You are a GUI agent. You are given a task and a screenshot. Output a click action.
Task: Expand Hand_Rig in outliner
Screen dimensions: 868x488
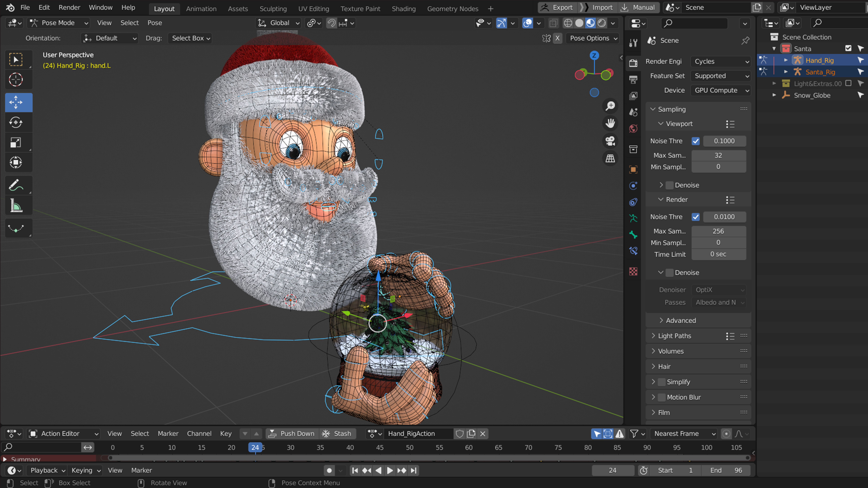click(786, 60)
